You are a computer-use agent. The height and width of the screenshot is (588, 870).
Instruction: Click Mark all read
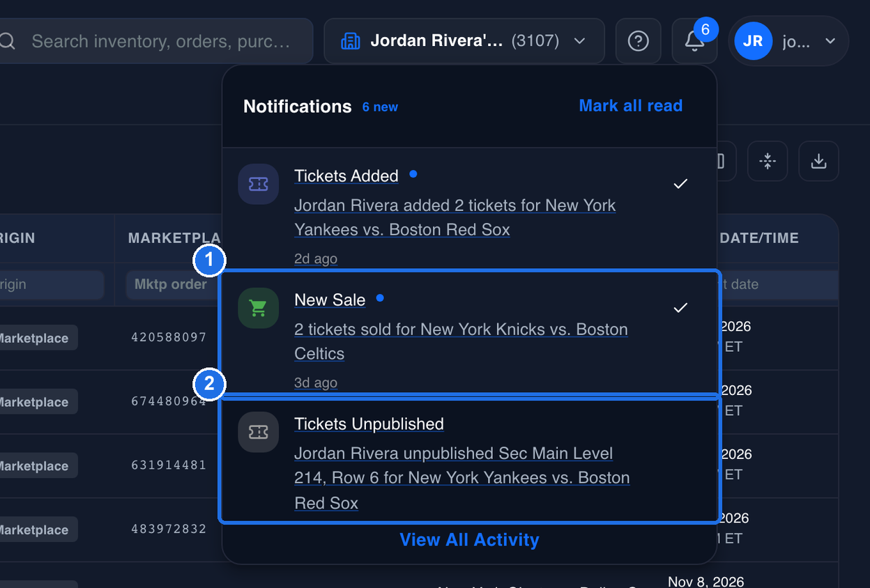pyautogui.click(x=630, y=106)
